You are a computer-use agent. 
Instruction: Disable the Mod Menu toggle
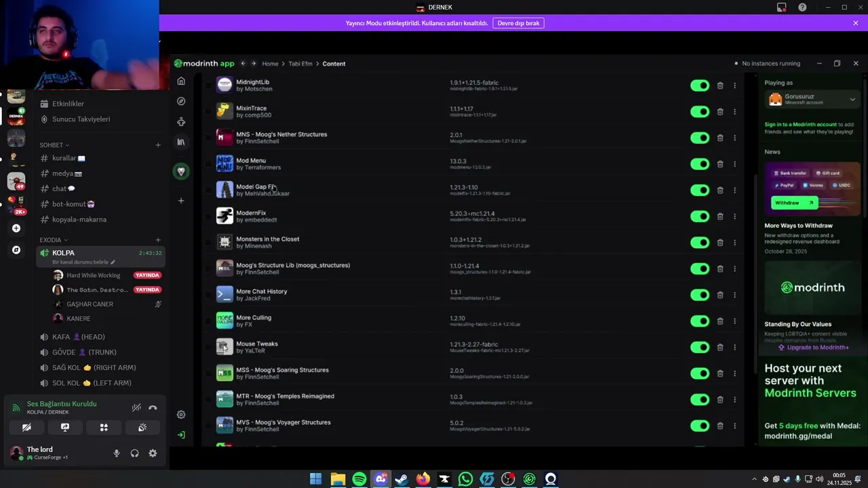coord(700,164)
